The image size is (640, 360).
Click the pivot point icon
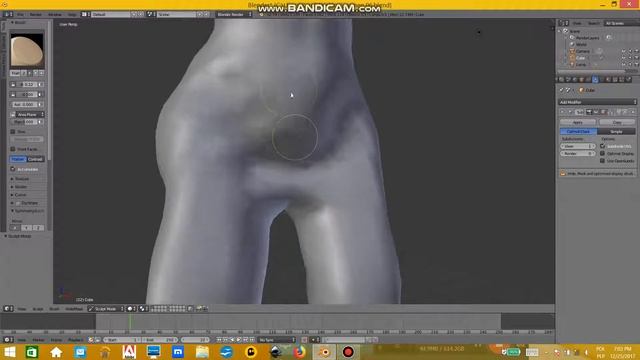tap(144, 309)
